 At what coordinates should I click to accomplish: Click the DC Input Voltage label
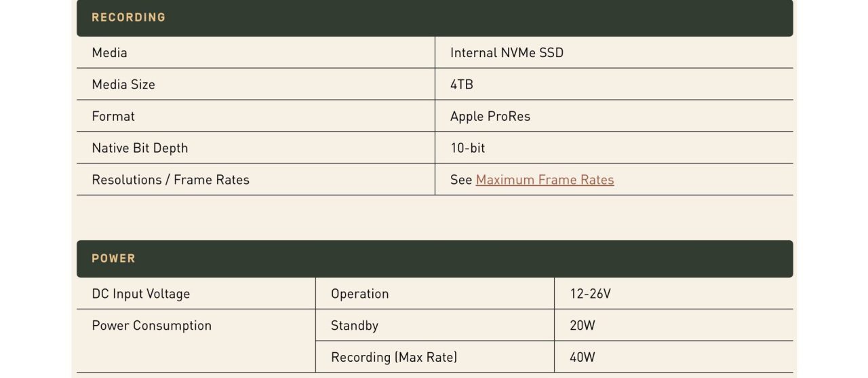141,294
